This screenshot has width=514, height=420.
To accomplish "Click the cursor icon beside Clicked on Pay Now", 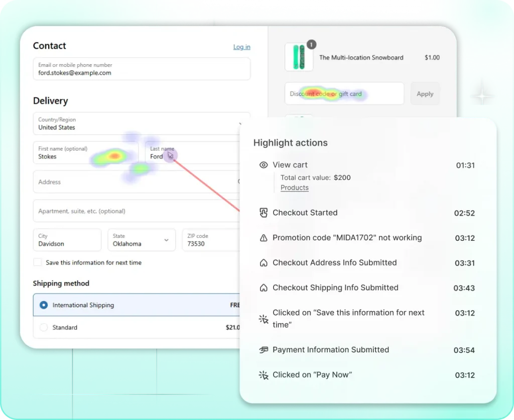I will coord(264,375).
